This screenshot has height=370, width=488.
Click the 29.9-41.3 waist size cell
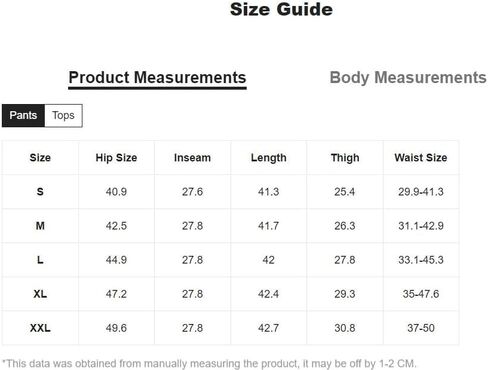[421, 192]
